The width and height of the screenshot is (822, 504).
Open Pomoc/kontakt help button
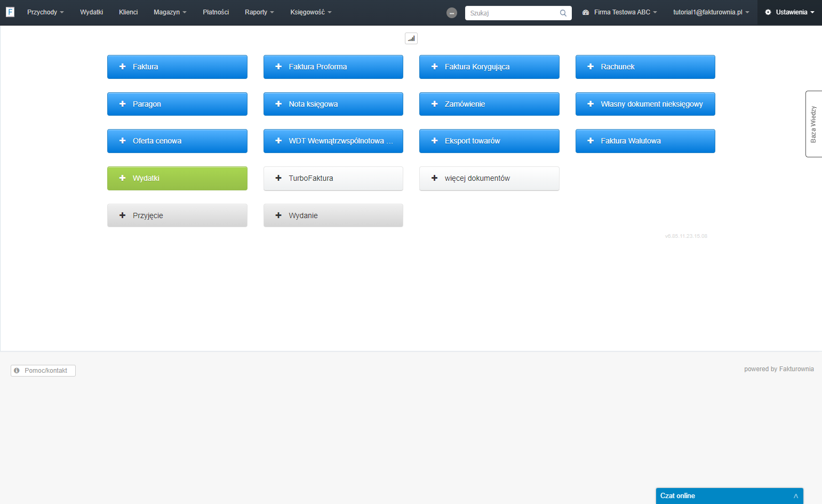point(43,371)
